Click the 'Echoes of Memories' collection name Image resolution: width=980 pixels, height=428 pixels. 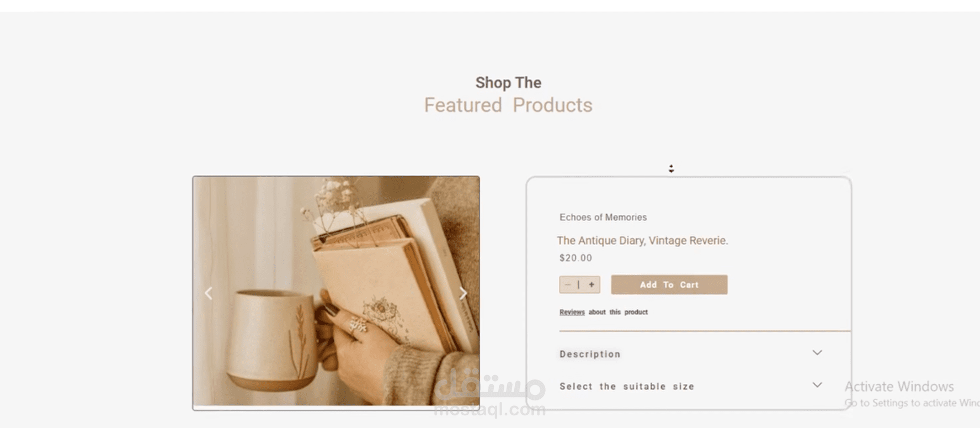coord(603,217)
